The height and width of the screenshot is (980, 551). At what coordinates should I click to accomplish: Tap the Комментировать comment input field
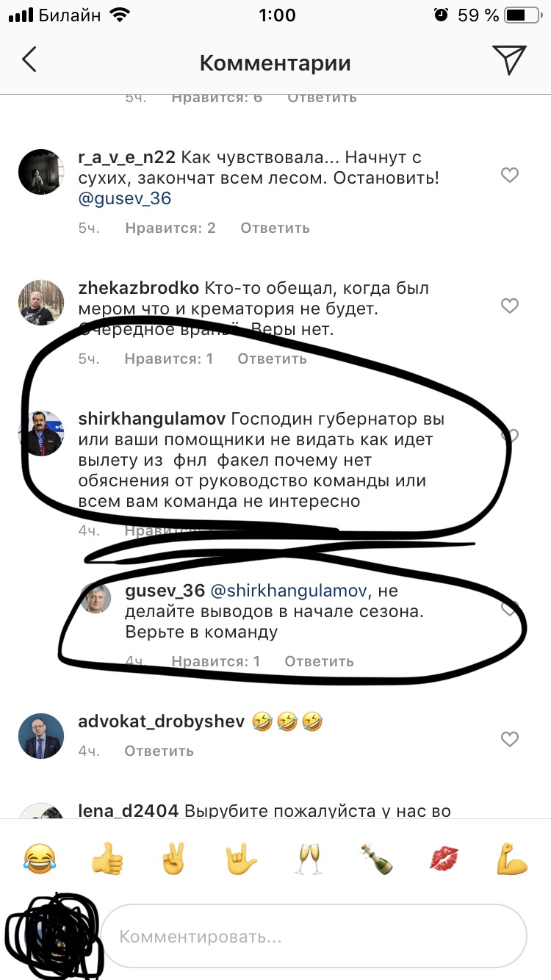314,937
